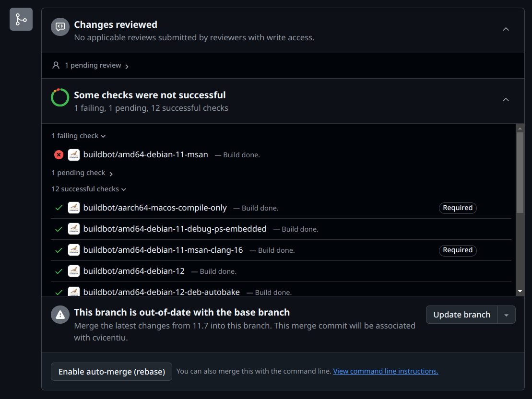Click the buildbot avatar for debug-ps-embedded row

[74, 229]
